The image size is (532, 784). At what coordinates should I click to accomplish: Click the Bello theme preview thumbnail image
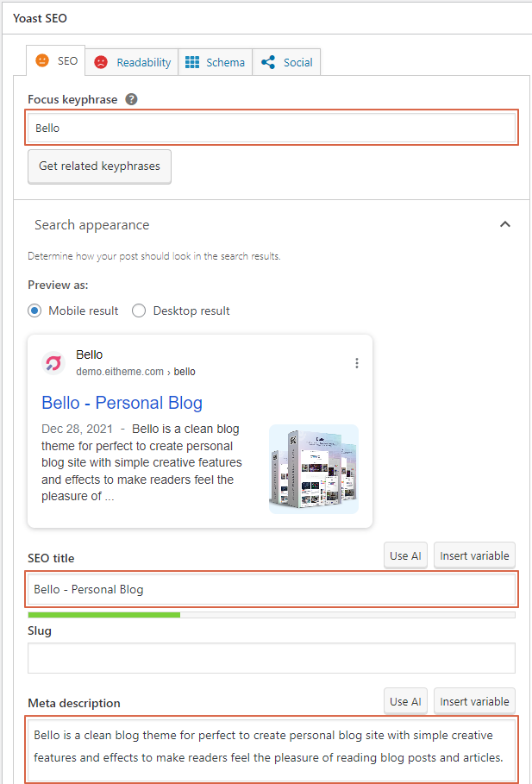pyautogui.click(x=313, y=468)
